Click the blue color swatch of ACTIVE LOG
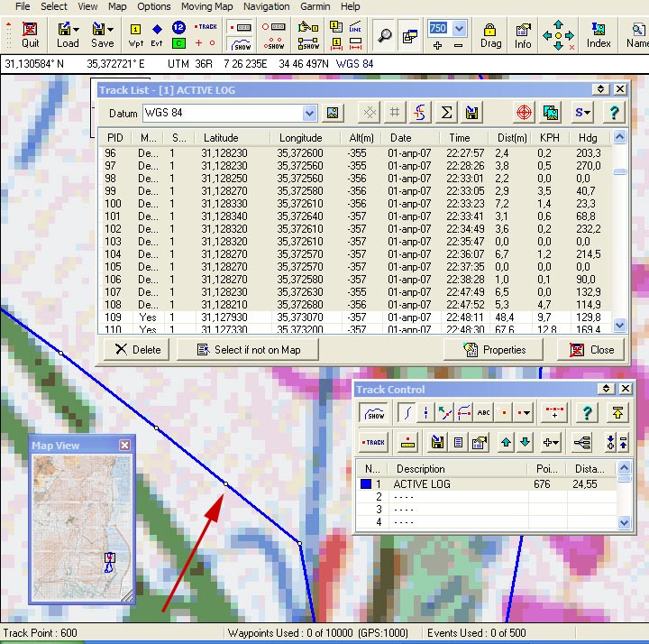 click(366, 483)
